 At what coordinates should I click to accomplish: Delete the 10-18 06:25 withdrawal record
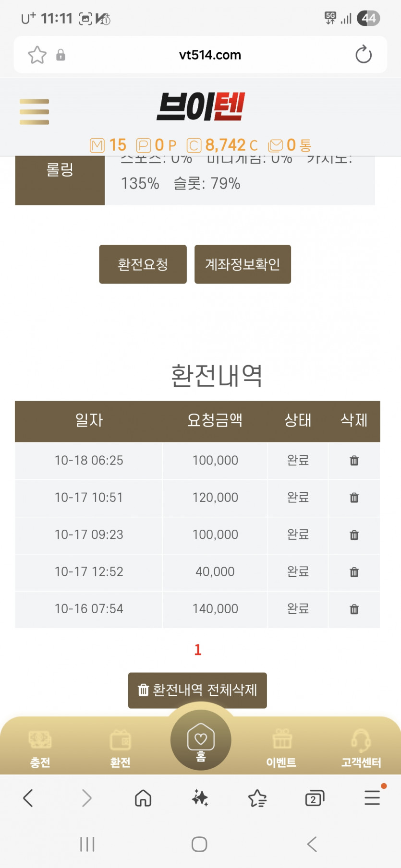click(x=354, y=461)
